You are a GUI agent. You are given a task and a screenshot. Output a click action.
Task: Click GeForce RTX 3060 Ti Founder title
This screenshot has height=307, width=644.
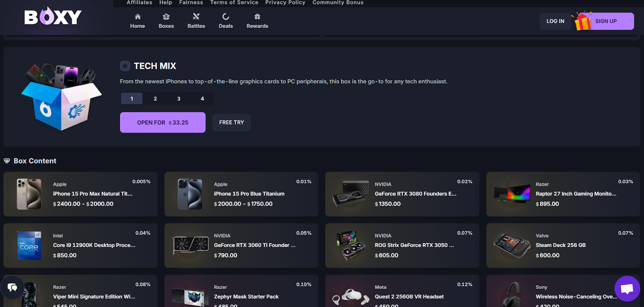click(255, 245)
